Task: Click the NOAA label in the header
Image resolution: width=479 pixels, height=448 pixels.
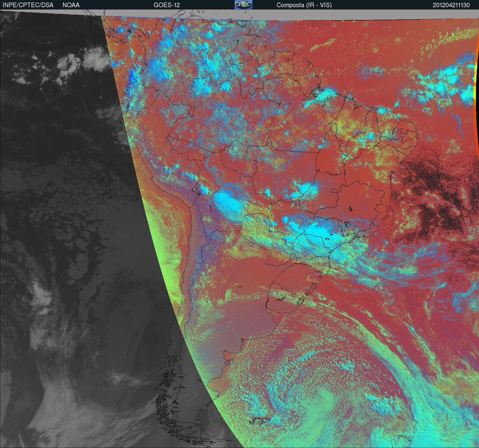Action: pyautogui.click(x=71, y=5)
